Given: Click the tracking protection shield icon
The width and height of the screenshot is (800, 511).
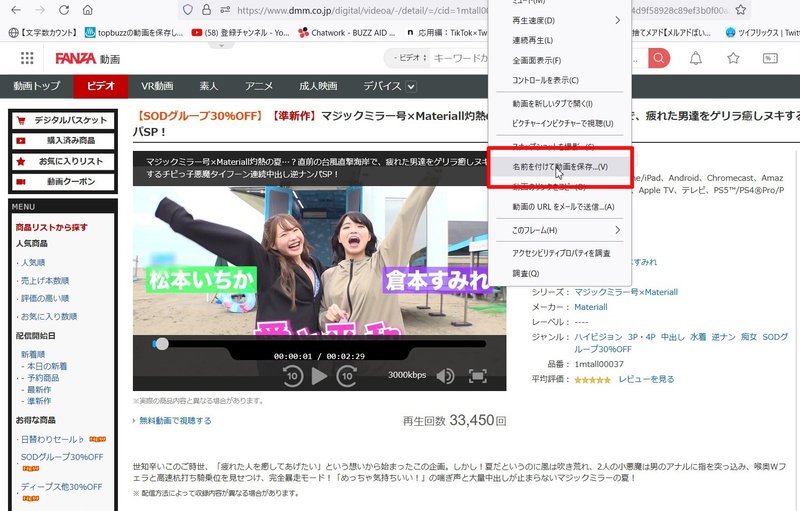Looking at the screenshot, I should pos(188,10).
